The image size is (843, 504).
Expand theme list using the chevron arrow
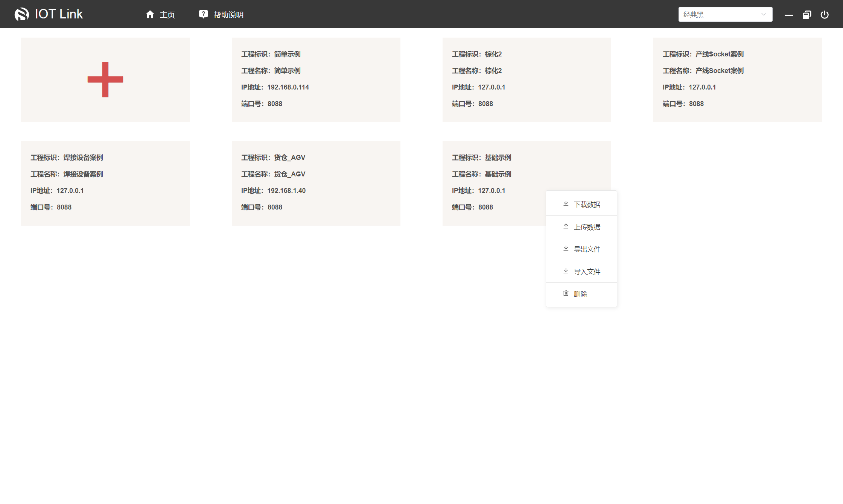point(764,14)
